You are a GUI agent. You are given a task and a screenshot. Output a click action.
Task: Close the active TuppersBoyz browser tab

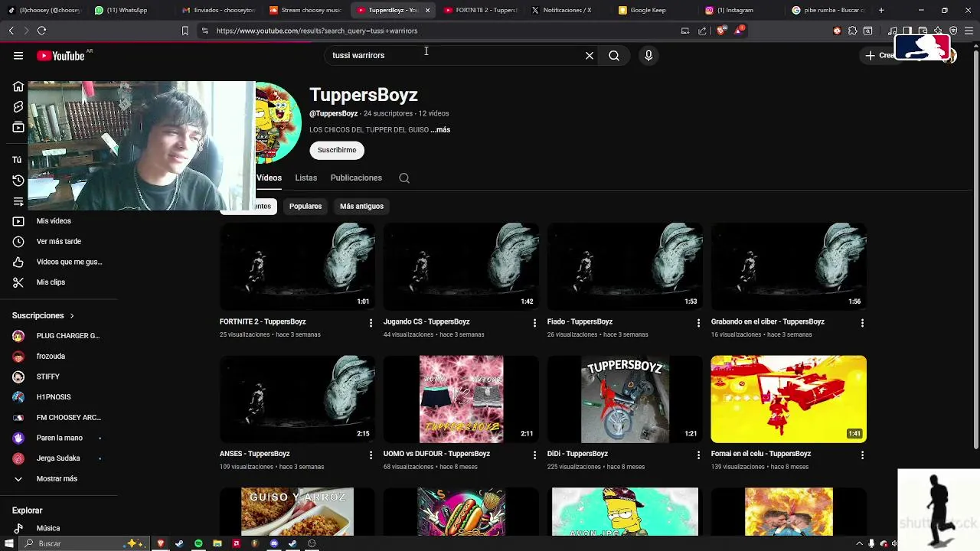click(427, 10)
